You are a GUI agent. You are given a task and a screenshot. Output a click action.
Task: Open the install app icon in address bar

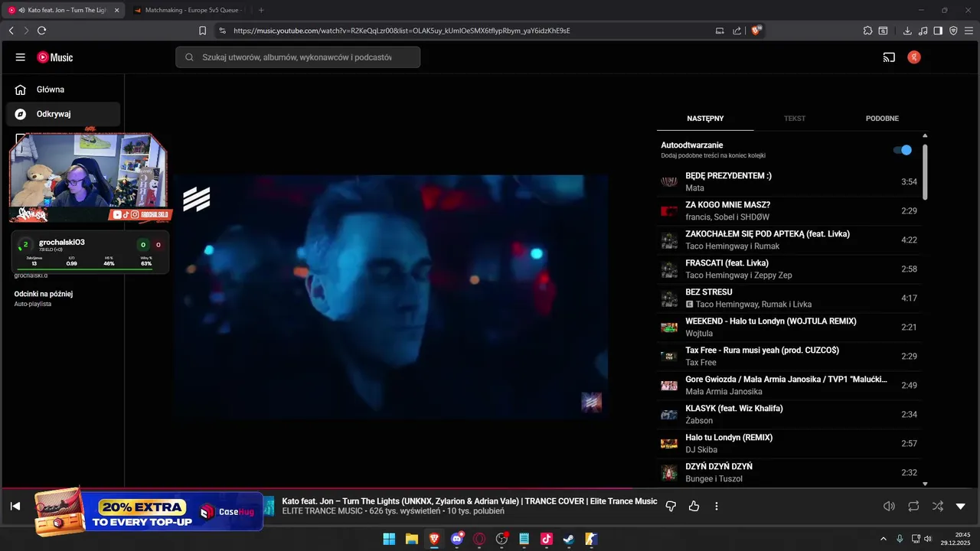(720, 31)
